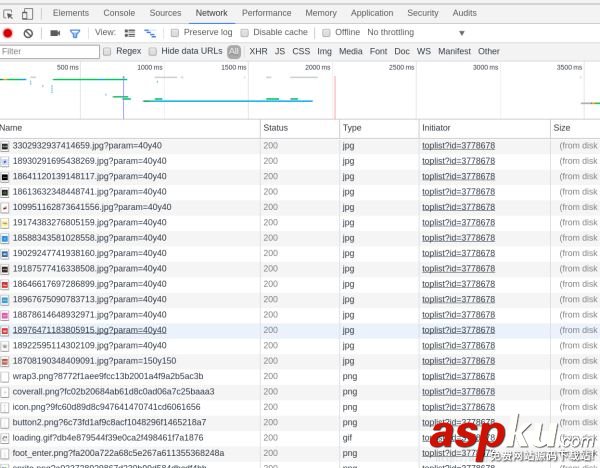Click the red load marker in timeline overview

click(335, 98)
